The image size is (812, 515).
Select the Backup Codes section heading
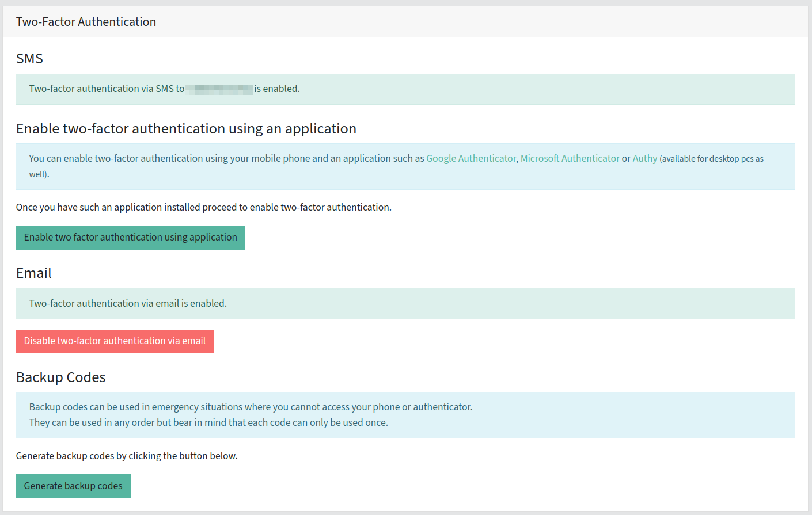[60, 377]
